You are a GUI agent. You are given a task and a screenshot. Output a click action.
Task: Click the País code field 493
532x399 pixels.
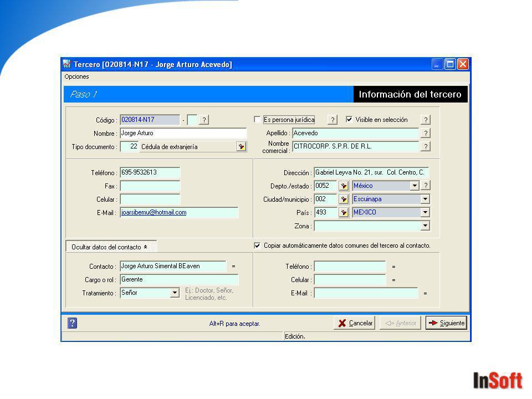pos(325,212)
